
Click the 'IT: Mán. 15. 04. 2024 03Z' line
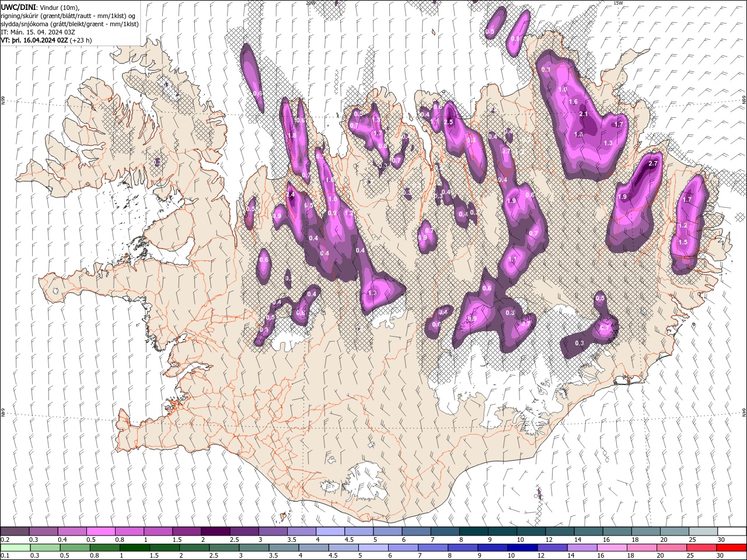pos(38,32)
